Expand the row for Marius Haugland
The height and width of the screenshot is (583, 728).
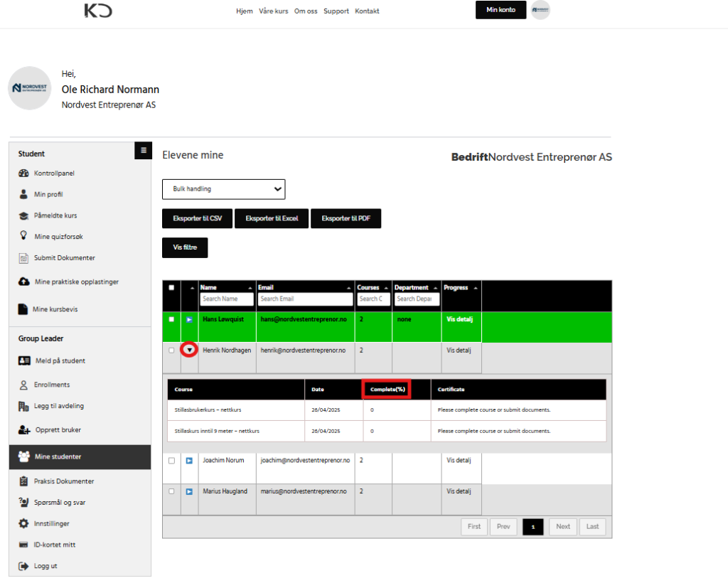point(189,491)
